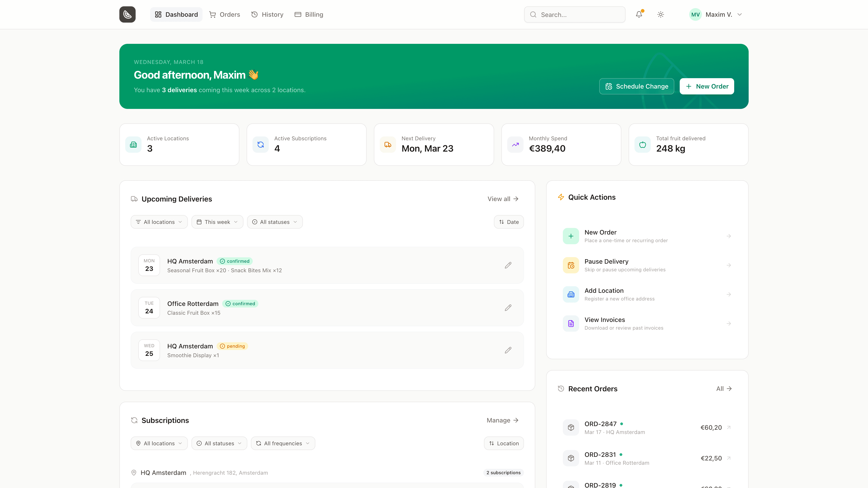The height and width of the screenshot is (488, 868).
Task: Click the Monthly Spend value €389,40
Action: click(547, 148)
